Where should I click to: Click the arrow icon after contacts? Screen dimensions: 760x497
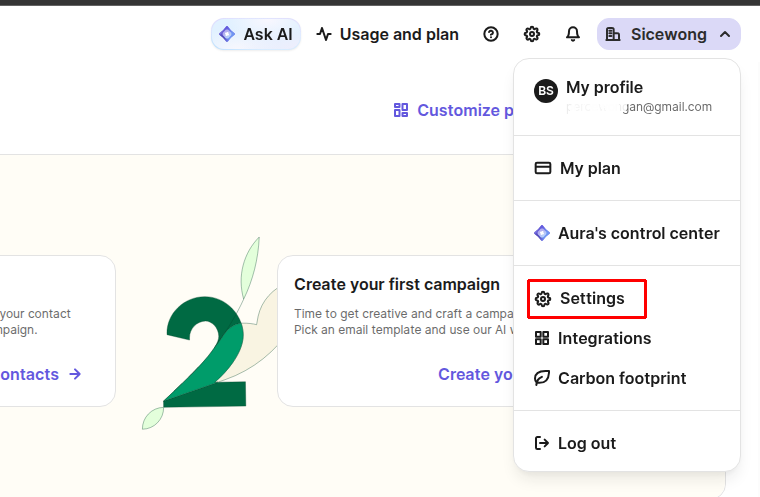pyautogui.click(x=75, y=374)
